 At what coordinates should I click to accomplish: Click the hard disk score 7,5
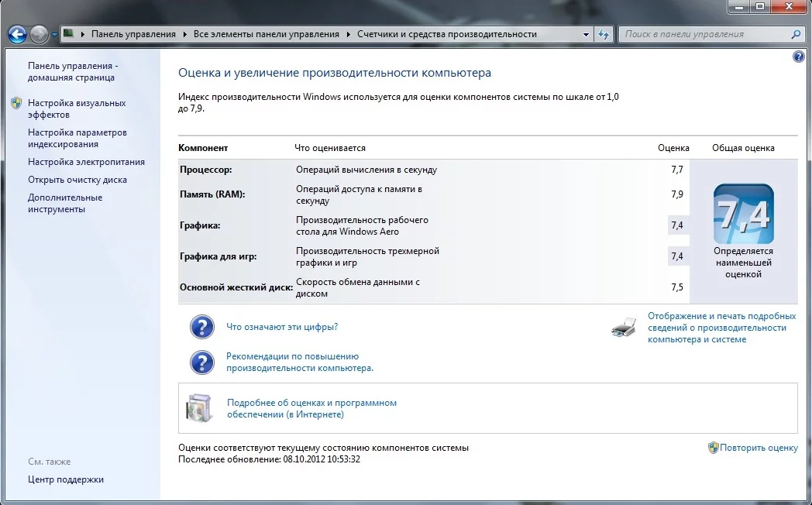[x=677, y=287]
